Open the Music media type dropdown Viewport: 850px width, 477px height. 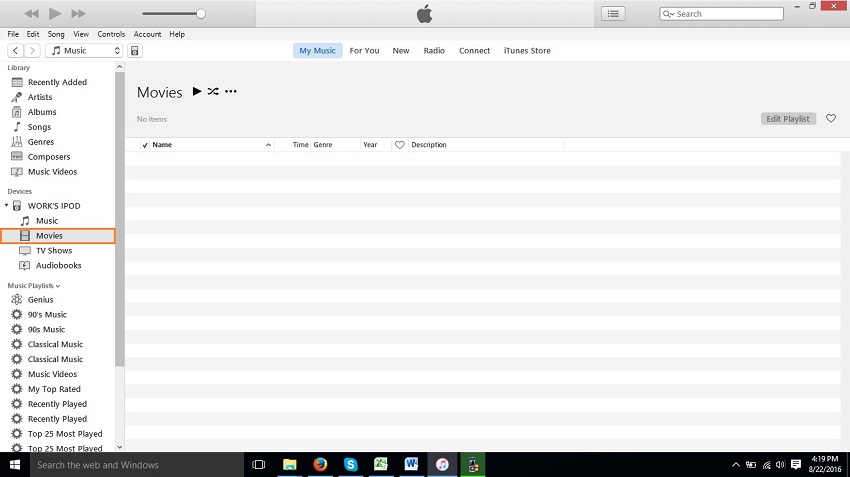coord(85,51)
